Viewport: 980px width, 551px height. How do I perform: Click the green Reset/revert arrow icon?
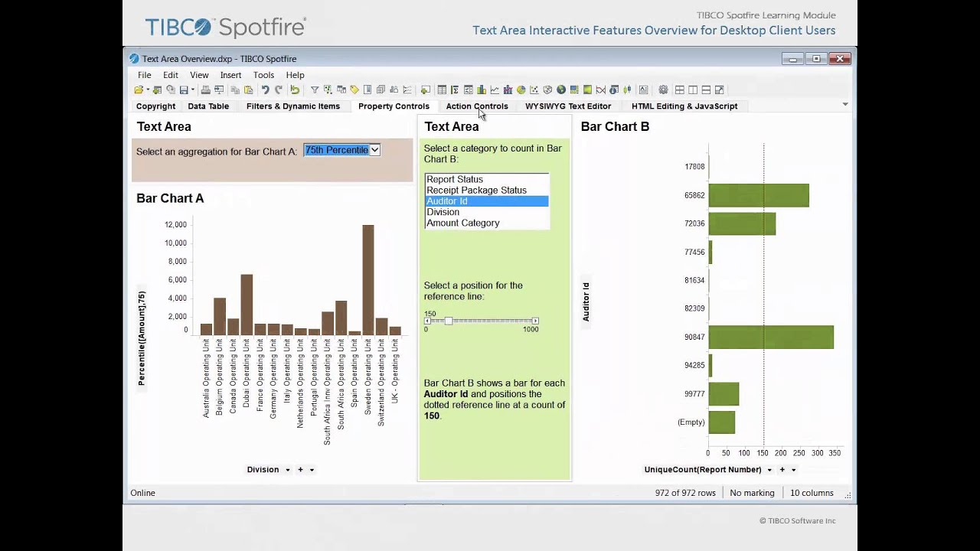click(x=295, y=90)
